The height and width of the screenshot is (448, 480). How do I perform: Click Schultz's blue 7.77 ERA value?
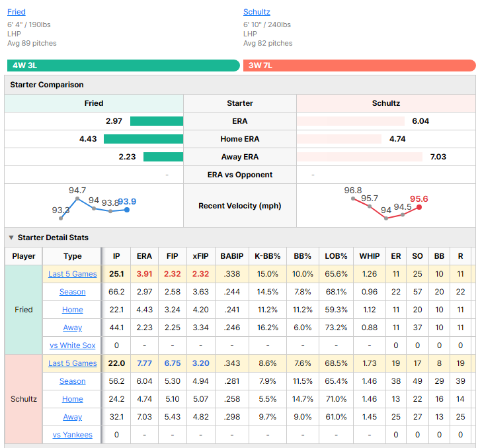coord(144,363)
